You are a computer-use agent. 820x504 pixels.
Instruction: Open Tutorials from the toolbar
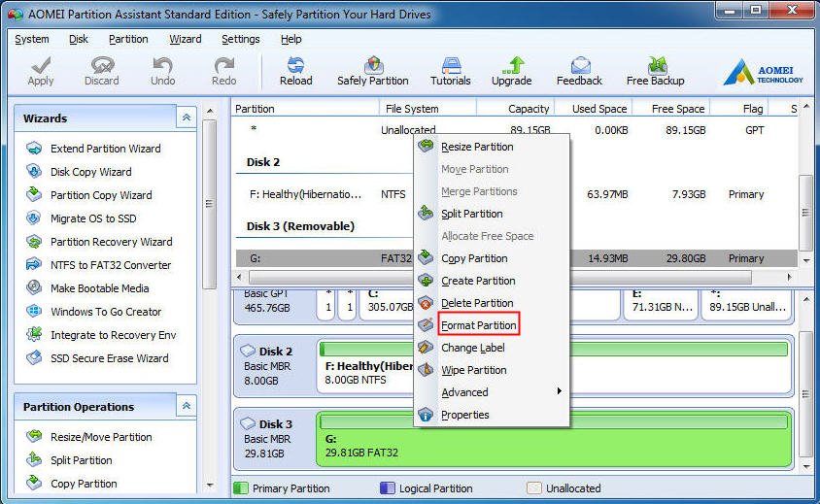click(450, 71)
